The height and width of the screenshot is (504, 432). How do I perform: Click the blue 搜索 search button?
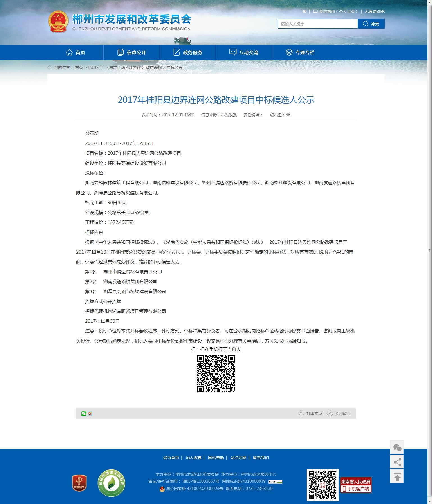coord(371,24)
